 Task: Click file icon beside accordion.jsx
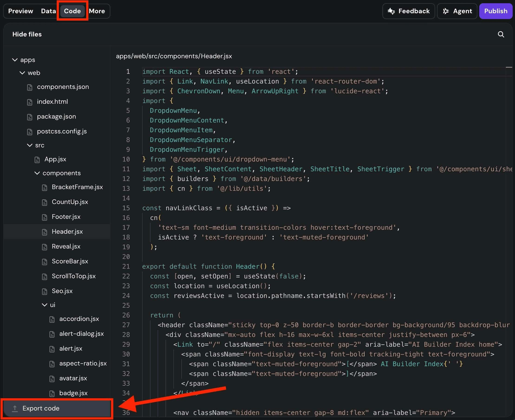[x=52, y=319]
